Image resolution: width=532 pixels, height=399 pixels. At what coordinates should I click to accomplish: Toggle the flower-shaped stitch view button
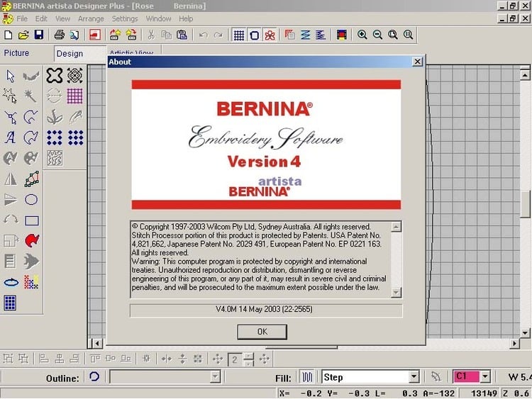270,35
